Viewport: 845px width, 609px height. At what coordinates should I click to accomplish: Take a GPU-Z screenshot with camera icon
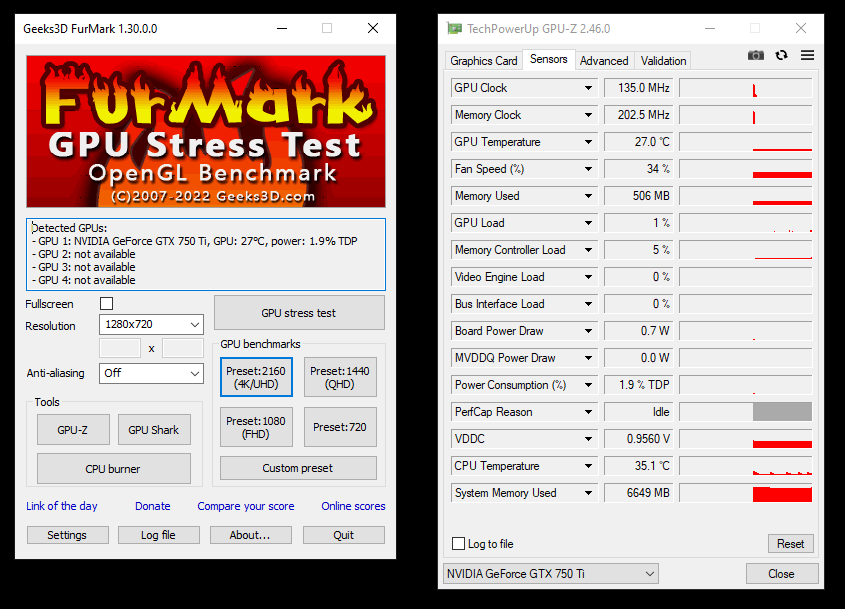coord(756,56)
